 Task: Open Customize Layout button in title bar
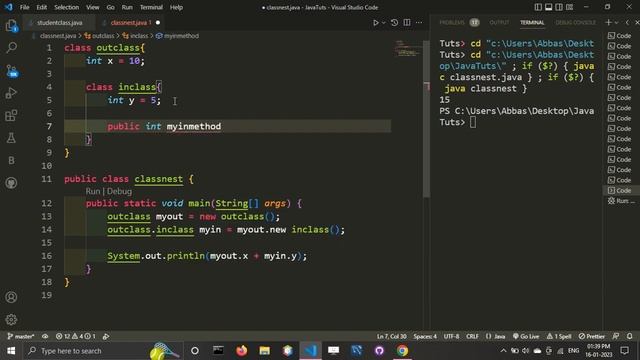[x=569, y=7]
